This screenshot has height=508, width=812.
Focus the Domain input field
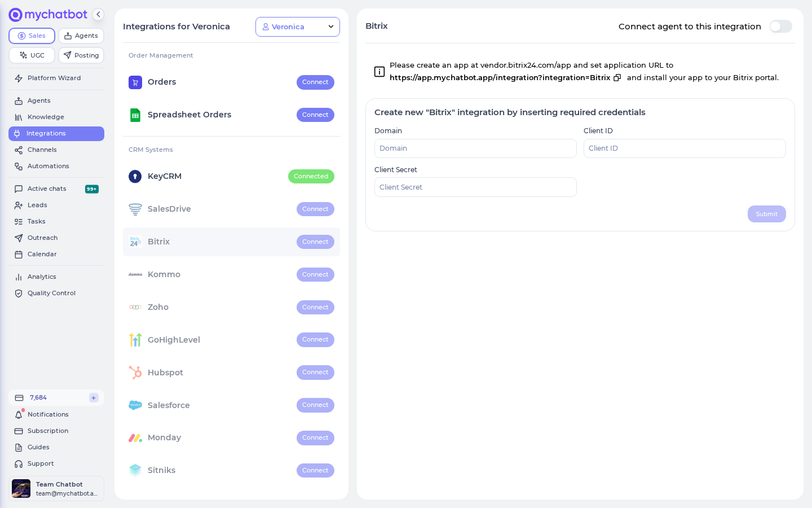[x=475, y=148]
